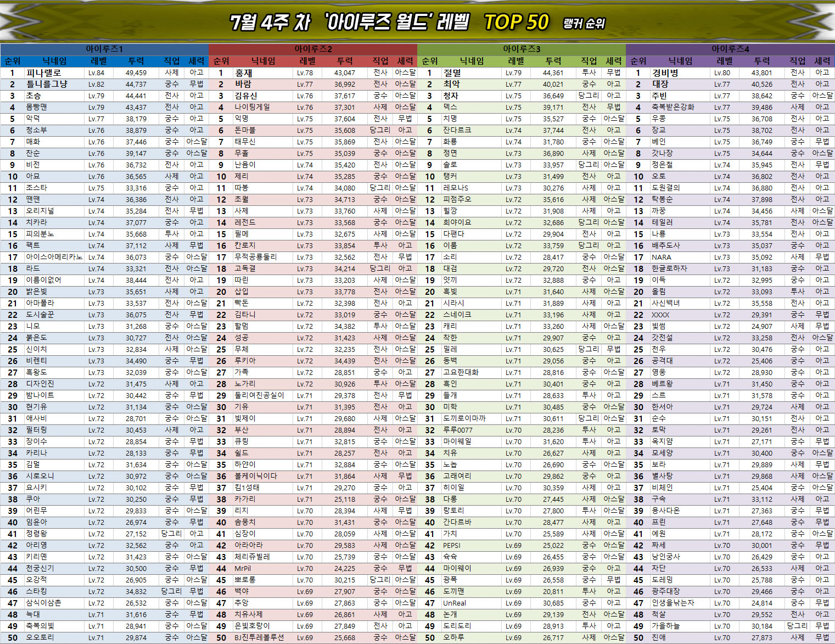Click nickname '홍재' ranked first in 아이루즈2

(244, 72)
